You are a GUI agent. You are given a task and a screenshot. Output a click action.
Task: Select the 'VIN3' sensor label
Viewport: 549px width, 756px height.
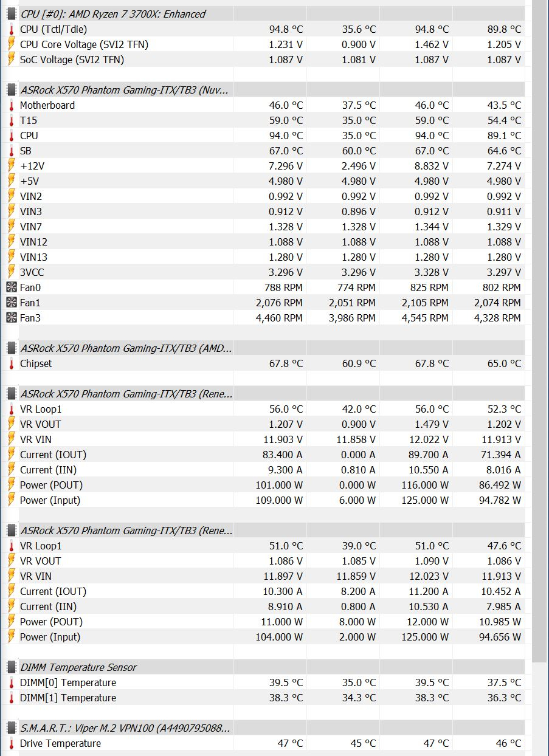pyautogui.click(x=31, y=211)
